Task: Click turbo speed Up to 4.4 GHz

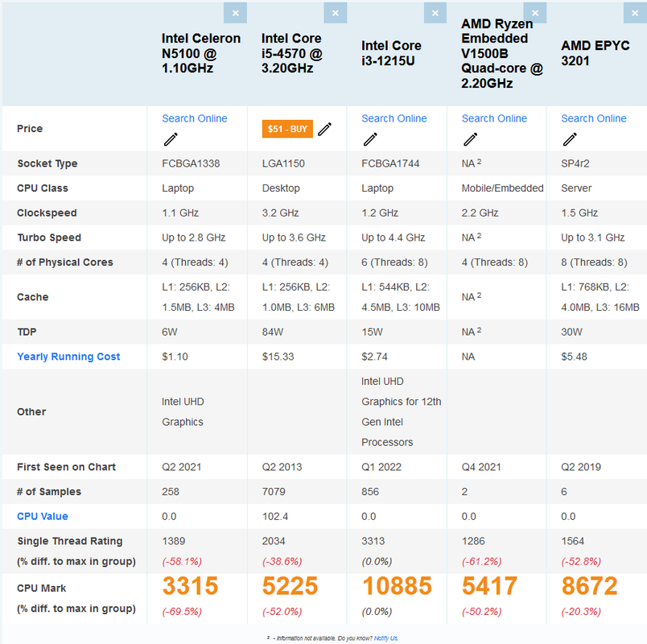Action: [x=394, y=237]
